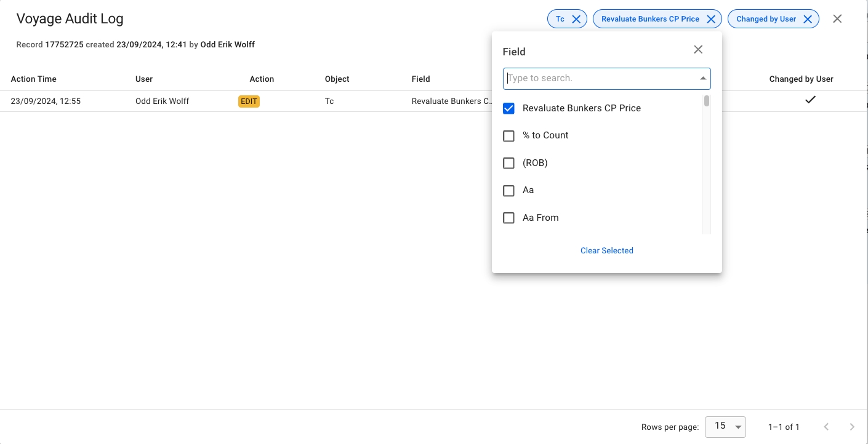
Task: Sort by Action Time column header
Action: [x=34, y=79]
